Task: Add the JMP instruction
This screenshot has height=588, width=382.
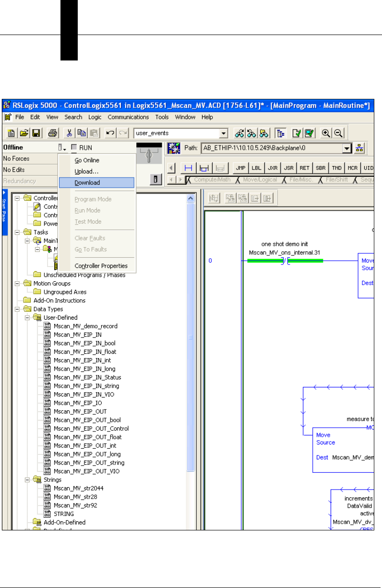Action: tap(240, 168)
